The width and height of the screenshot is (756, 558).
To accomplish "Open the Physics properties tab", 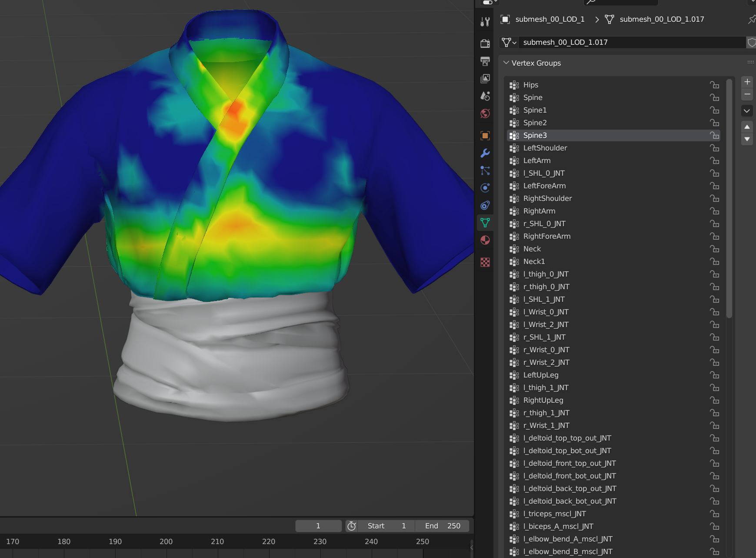I will [x=485, y=188].
